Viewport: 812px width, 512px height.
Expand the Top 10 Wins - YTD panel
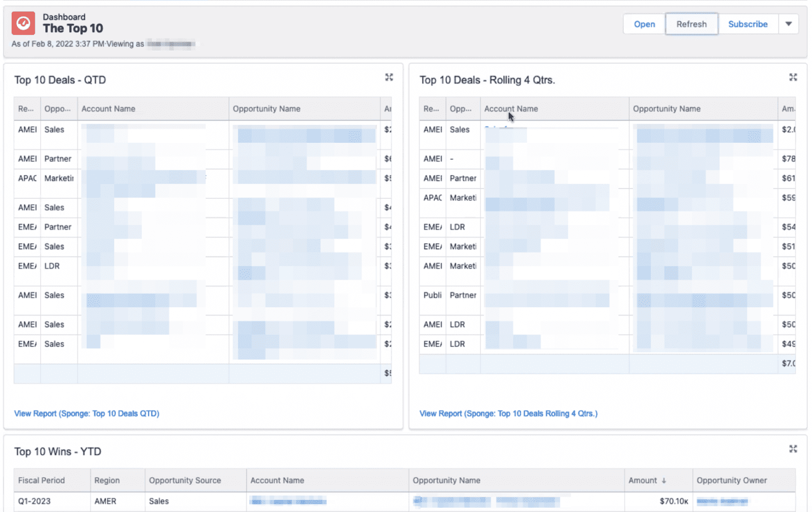(793, 449)
